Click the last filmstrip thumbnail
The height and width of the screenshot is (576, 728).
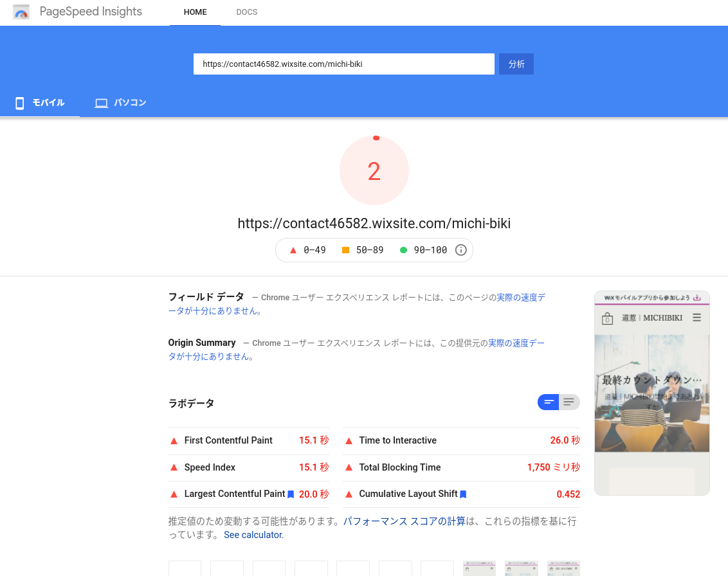click(x=563, y=568)
